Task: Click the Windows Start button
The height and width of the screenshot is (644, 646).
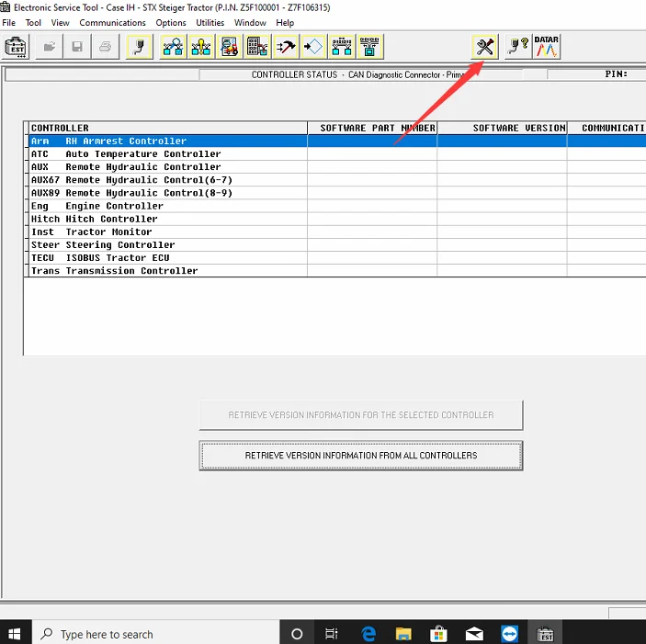Action: 15,634
